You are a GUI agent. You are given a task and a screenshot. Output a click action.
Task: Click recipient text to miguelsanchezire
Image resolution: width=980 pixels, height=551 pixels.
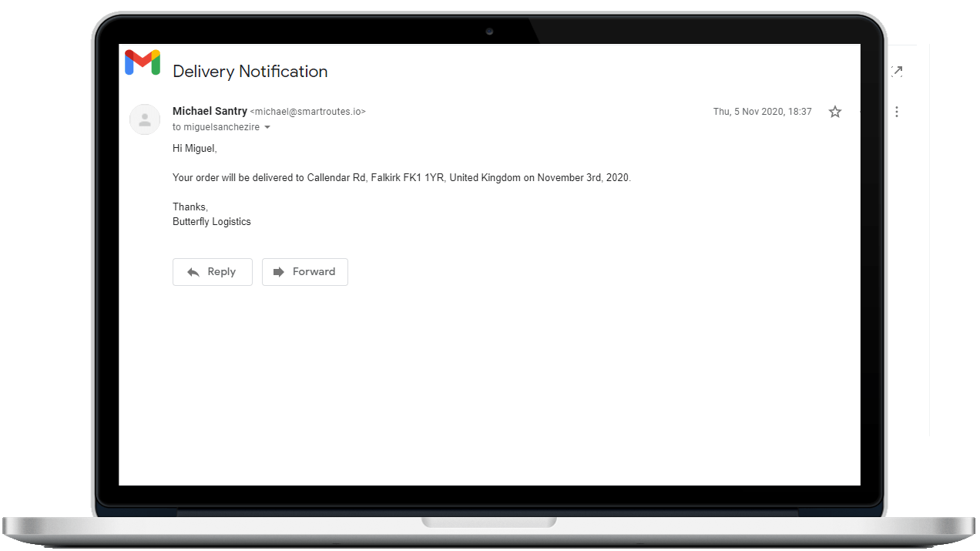[x=216, y=127]
